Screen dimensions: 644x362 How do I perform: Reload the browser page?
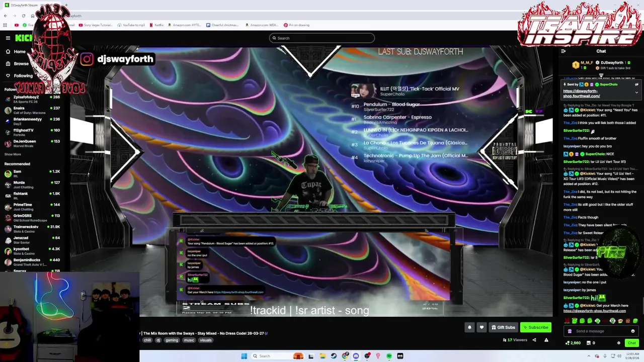(24, 16)
